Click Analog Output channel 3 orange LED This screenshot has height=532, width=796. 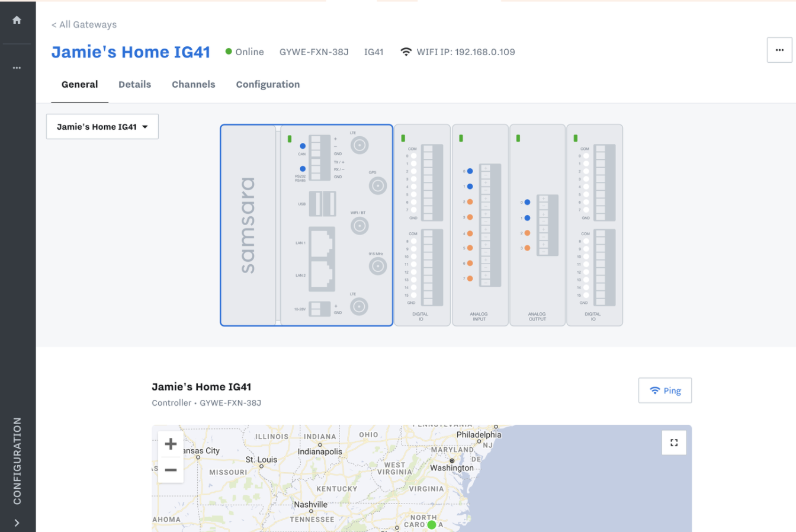(x=527, y=248)
